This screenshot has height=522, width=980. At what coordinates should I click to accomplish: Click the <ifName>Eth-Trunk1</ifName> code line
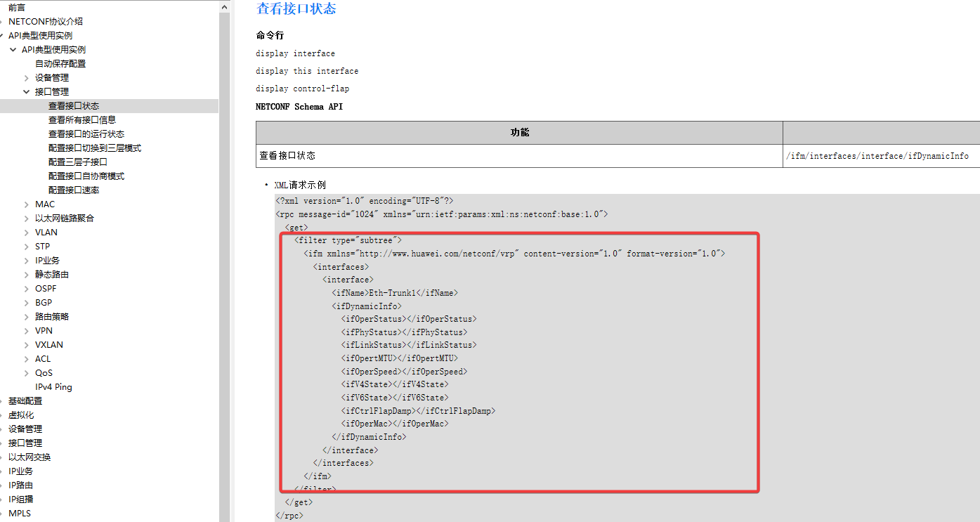395,293
